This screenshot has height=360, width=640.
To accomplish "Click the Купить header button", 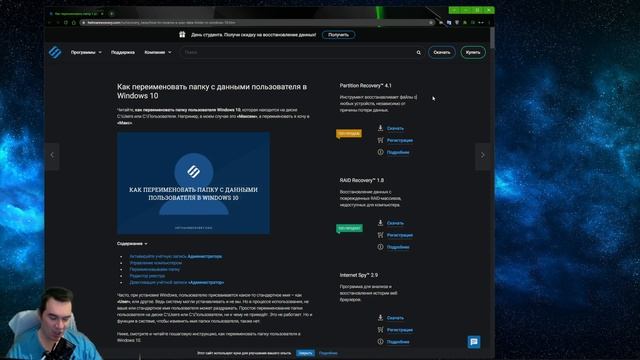I will pos(473,52).
